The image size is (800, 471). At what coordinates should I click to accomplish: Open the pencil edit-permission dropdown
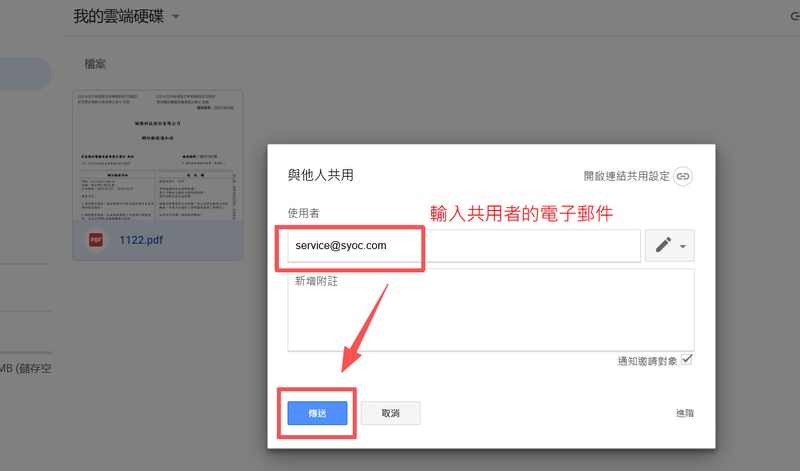pyautogui.click(x=669, y=245)
